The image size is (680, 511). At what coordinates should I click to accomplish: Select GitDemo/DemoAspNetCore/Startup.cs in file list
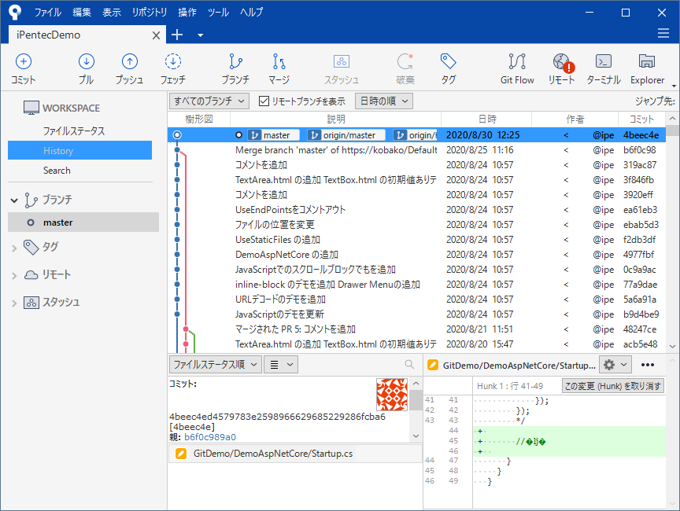(x=295, y=454)
